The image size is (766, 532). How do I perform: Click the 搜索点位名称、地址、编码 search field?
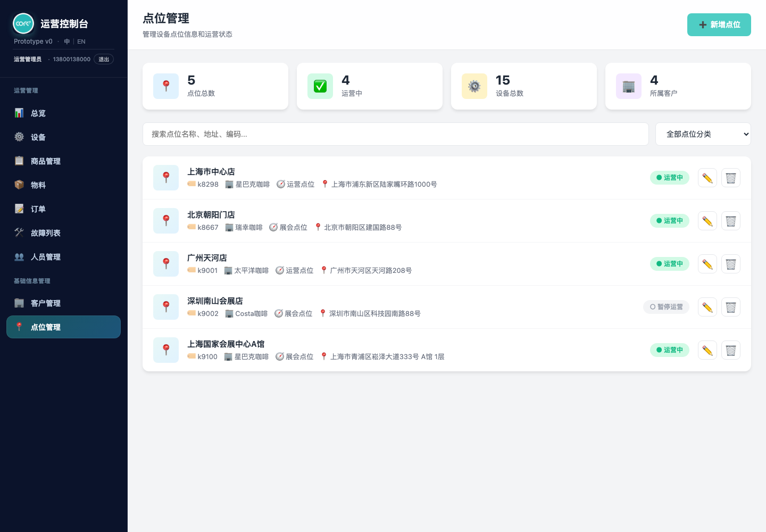point(396,134)
